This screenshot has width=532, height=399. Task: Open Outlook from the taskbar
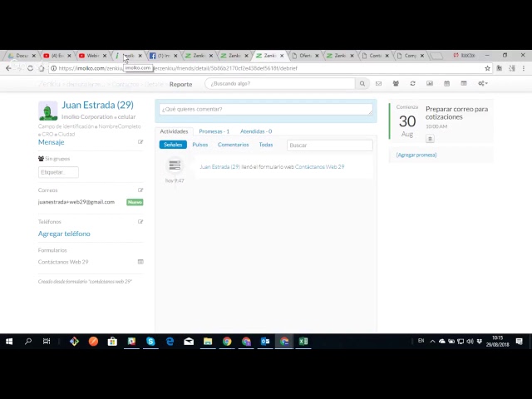265,342
